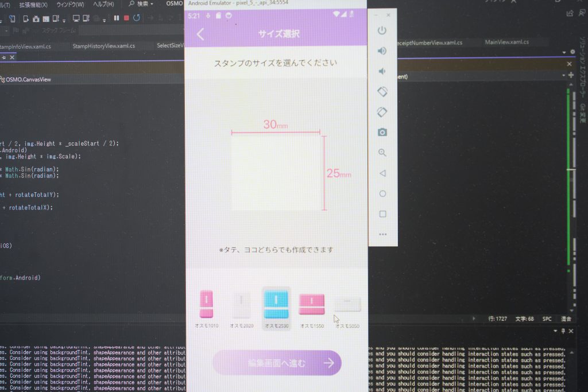Stop debugging with the red square
Screen dimensions: 588x392
126,18
